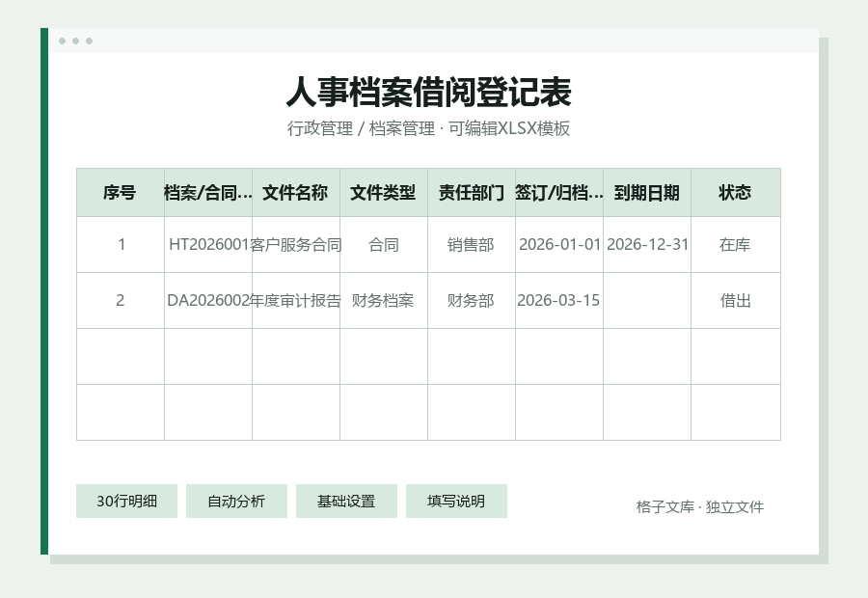Click the subtitle 行政管理 / 档案管理
Screen dimensions: 868x598
pyautogui.click(x=361, y=128)
